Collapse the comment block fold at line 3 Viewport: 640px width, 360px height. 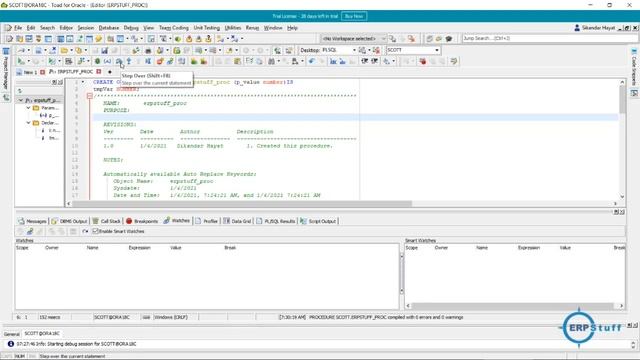(x=89, y=96)
